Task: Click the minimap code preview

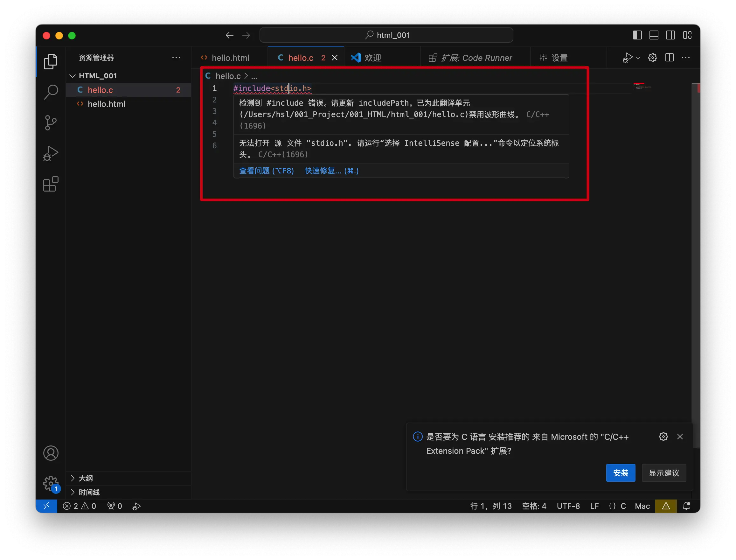Action: click(642, 86)
